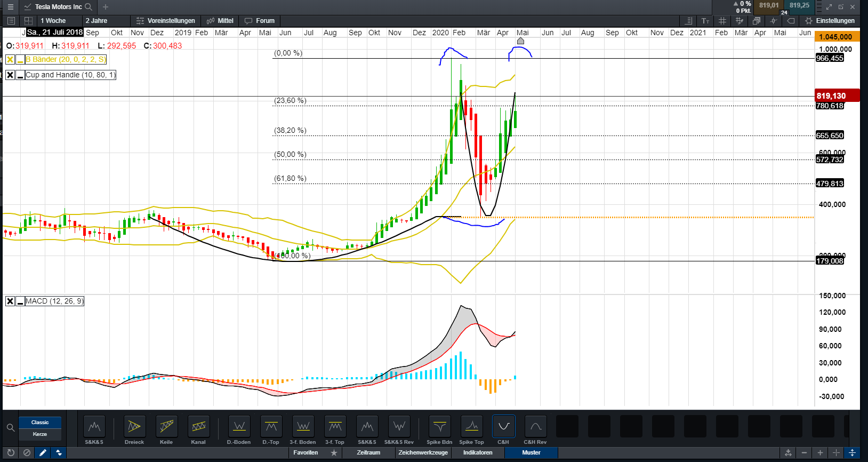Open the 1 Woche interval dropdown
This screenshot has height=462, width=868.
point(53,21)
